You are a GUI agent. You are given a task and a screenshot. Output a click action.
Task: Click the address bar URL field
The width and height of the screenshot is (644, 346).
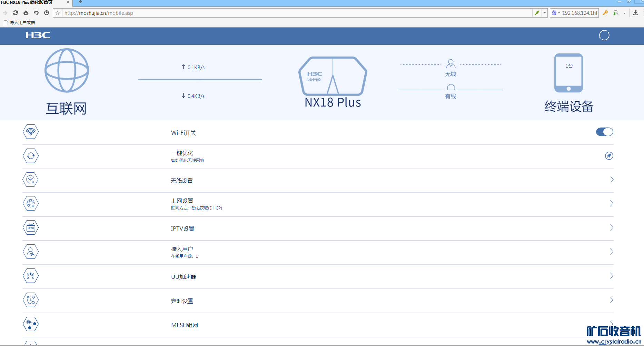click(297, 13)
